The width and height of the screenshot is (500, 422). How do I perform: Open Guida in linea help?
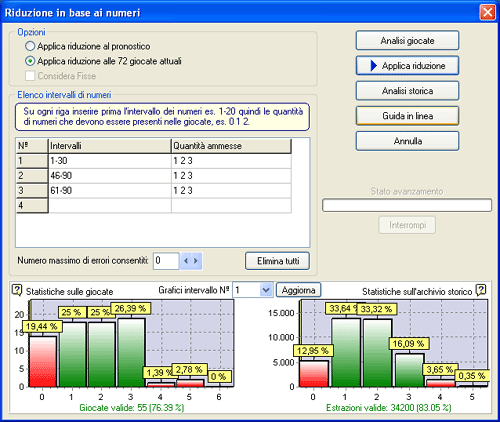point(407,116)
